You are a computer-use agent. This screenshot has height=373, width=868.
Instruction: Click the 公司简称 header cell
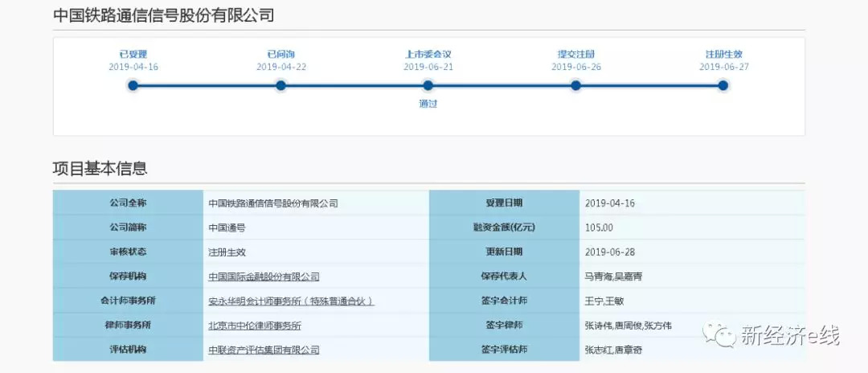[x=128, y=227]
